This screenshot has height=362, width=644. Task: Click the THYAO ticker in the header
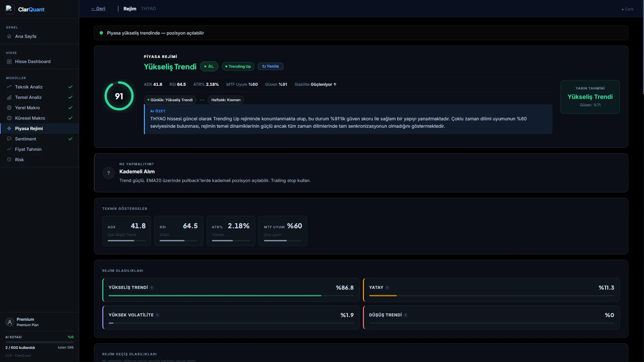(148, 9)
